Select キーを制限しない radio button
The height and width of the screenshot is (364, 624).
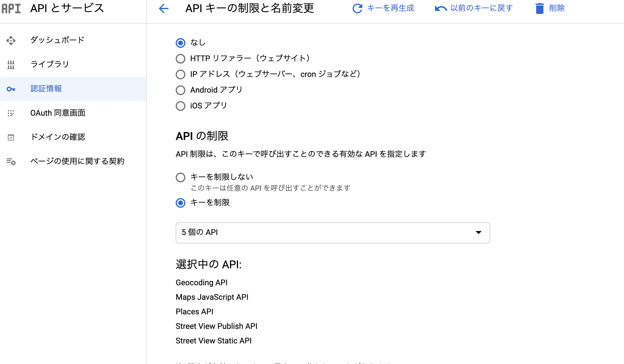pos(181,177)
